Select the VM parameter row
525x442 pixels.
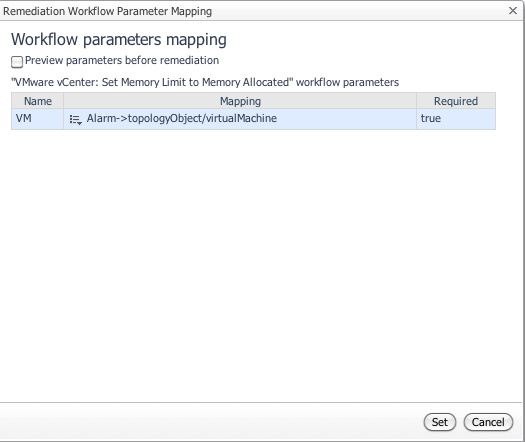coord(253,119)
